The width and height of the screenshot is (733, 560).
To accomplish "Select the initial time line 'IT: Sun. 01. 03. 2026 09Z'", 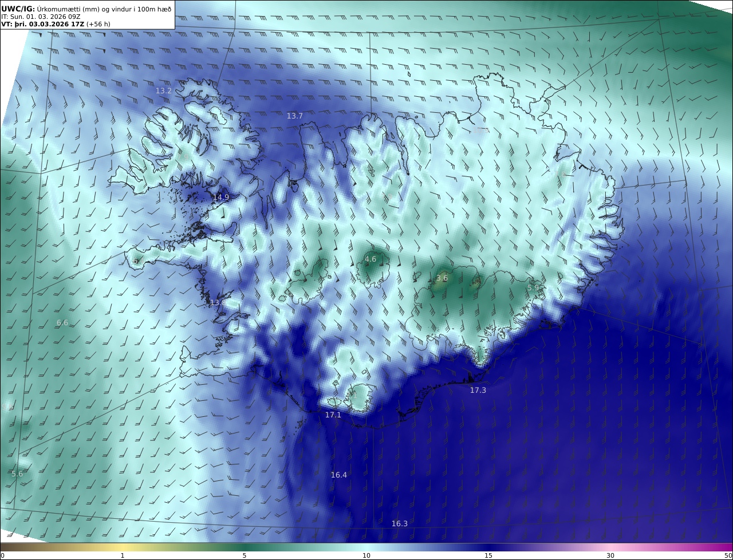I will pyautogui.click(x=41, y=17).
